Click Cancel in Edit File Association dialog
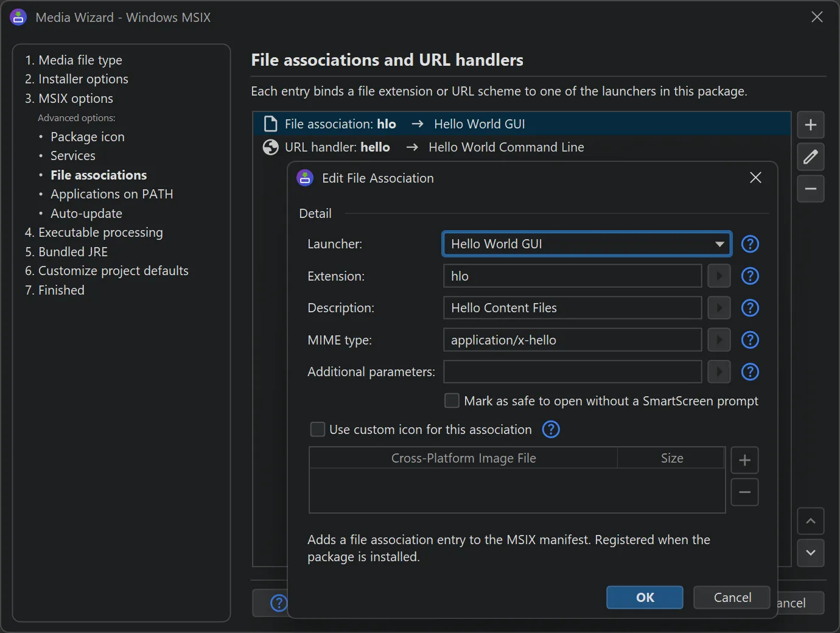Screen dimensions: 840x633 click(x=732, y=598)
